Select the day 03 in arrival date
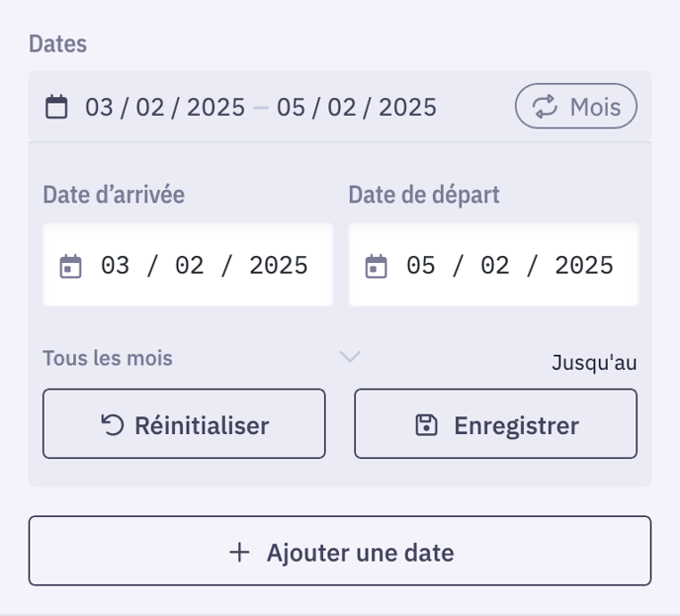The height and width of the screenshot is (616, 680). (x=115, y=266)
